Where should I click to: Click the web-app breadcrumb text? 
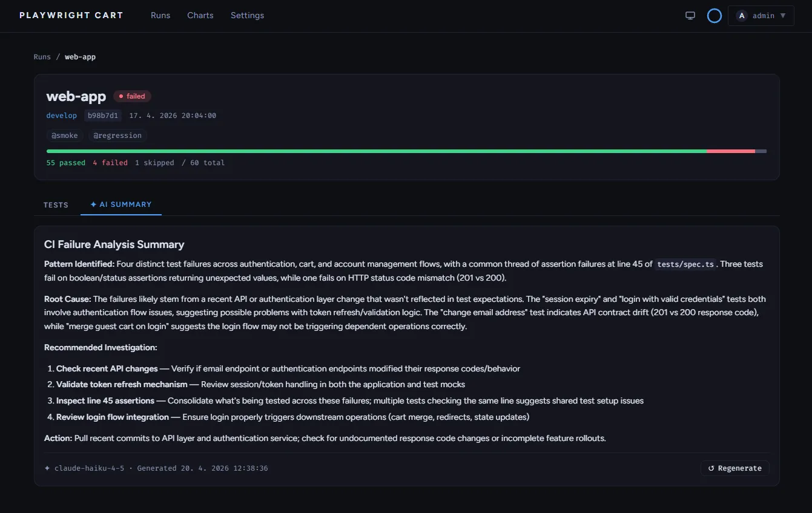click(81, 57)
